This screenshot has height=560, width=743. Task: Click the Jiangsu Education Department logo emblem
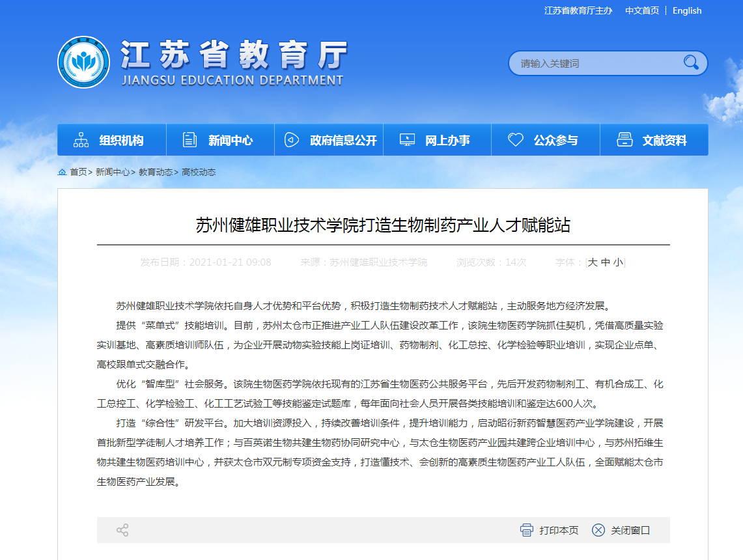pos(83,63)
